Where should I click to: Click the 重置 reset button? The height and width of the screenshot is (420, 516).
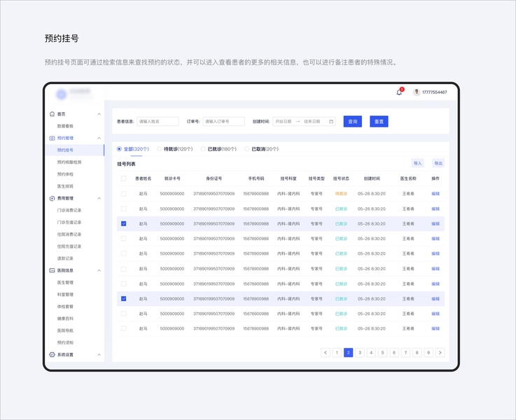379,121
